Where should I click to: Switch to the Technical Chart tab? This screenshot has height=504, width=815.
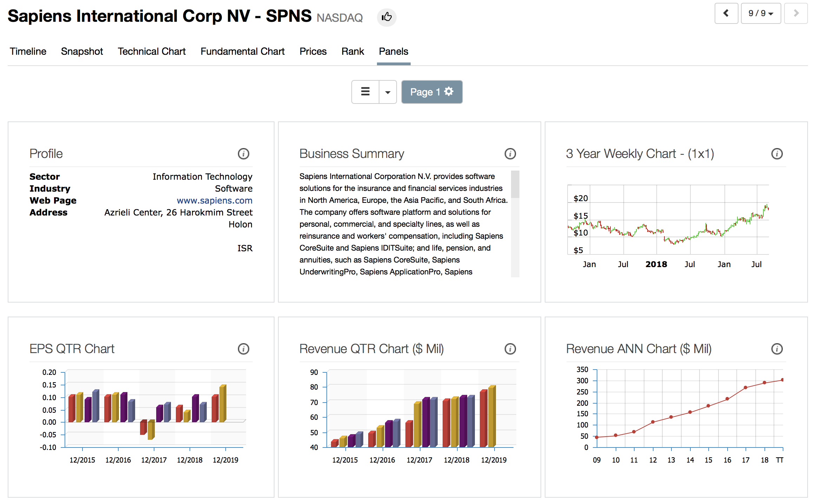[x=152, y=52]
